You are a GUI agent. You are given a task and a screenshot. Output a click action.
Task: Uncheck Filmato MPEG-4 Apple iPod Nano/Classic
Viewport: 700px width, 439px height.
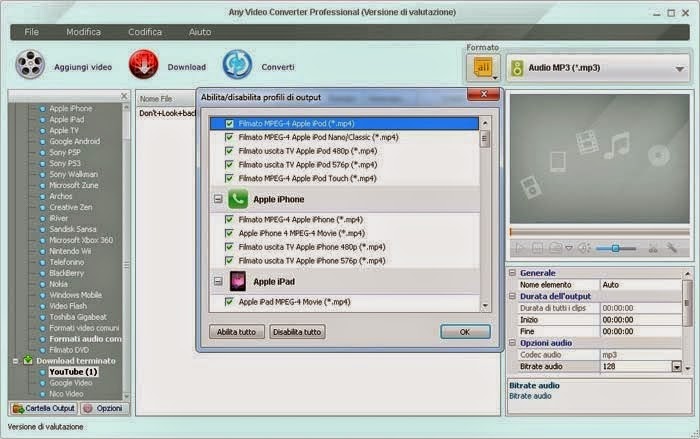pyautogui.click(x=229, y=137)
